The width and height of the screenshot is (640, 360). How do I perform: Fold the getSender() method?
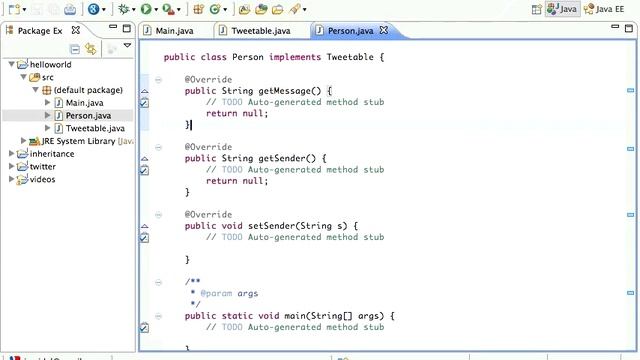click(158, 147)
